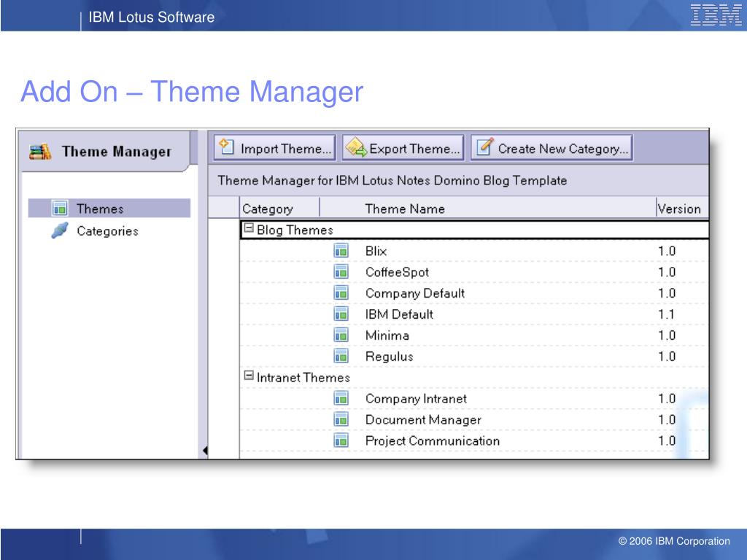Viewport: 747px width, 560px height.
Task: Collapse the Intranet Themes category
Action: [x=248, y=376]
